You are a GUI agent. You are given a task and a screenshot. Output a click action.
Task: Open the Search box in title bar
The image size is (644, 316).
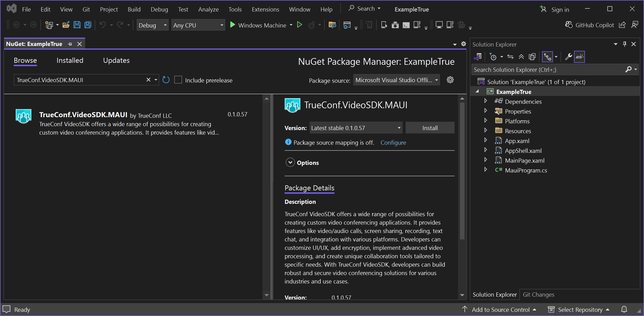(x=364, y=9)
